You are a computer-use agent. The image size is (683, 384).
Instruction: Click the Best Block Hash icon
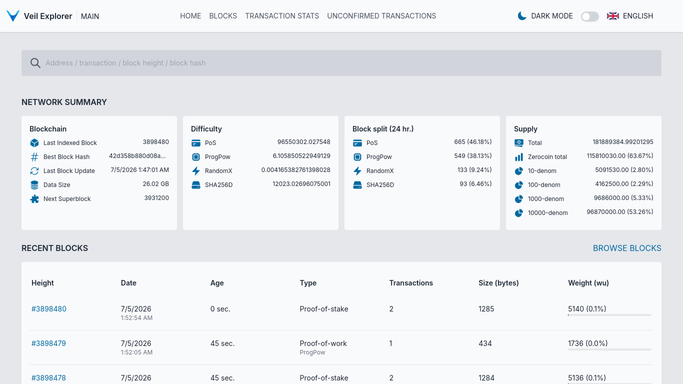pos(34,157)
